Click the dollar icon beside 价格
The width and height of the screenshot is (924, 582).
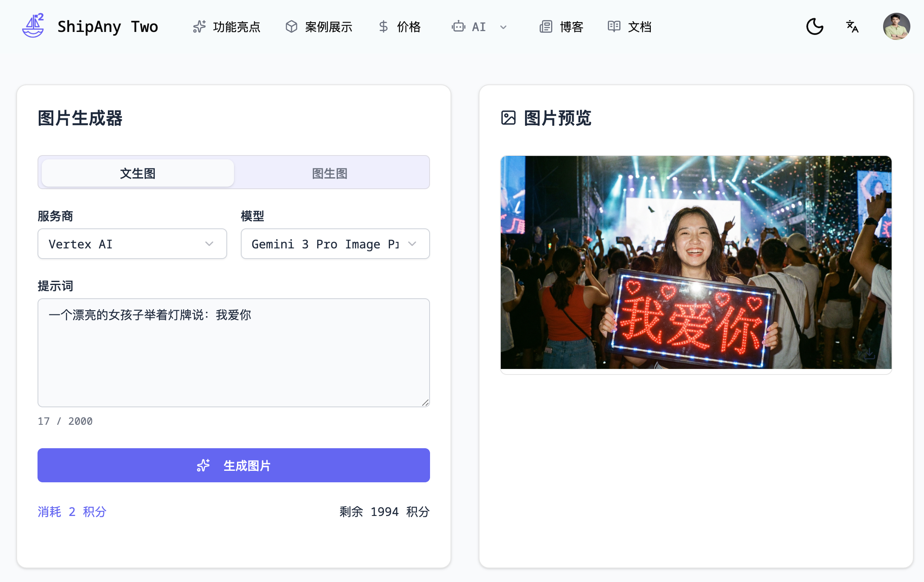coord(383,27)
